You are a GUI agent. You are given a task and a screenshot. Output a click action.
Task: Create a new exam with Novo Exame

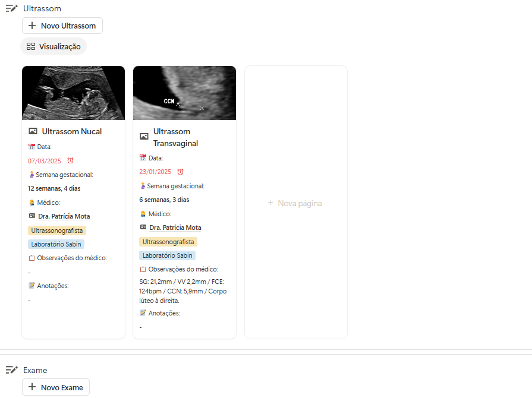coord(56,387)
